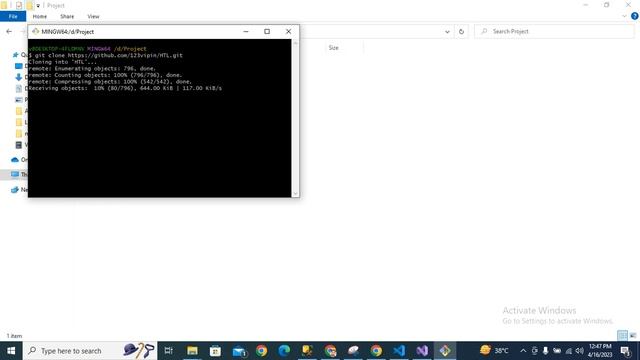The image size is (640, 360).
Task: Open Visual Studio purple taskbar icon
Action: 422,351
